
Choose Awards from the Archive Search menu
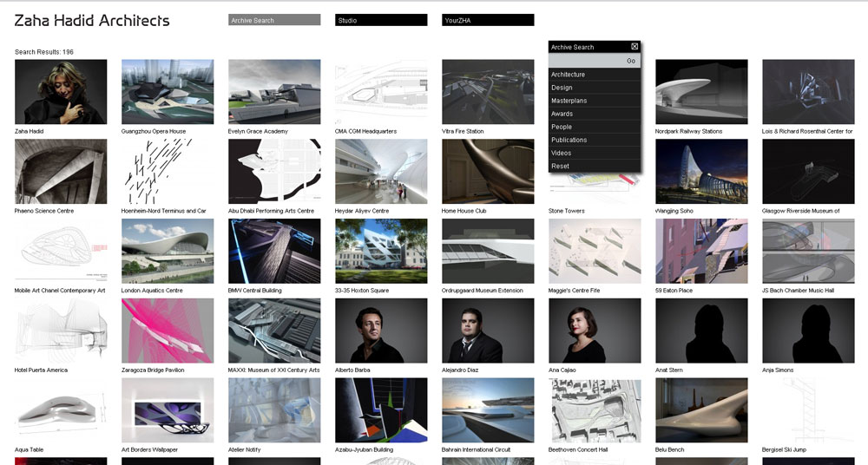(x=595, y=114)
